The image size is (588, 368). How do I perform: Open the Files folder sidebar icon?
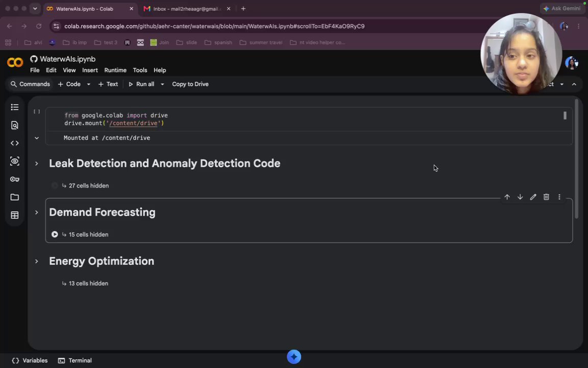pos(15,197)
